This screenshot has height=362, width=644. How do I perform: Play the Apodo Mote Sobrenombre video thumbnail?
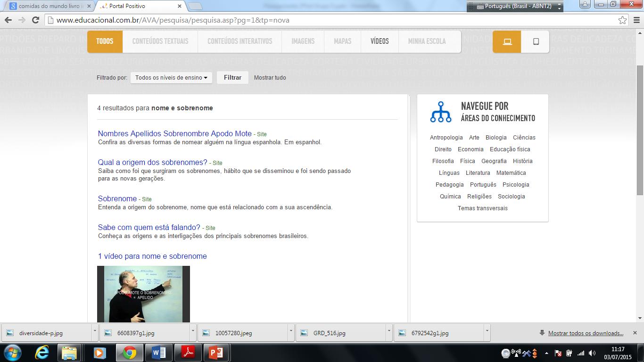click(x=143, y=294)
